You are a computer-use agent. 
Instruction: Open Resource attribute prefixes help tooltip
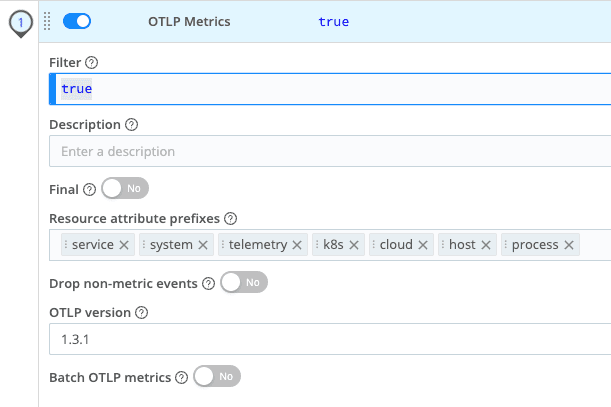231,218
